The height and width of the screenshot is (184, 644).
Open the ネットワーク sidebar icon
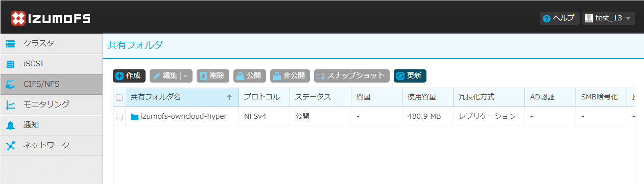pos(10,146)
